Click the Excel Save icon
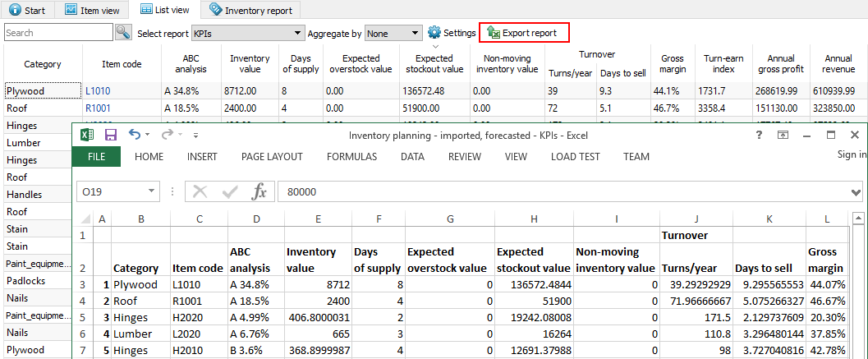 (x=110, y=135)
